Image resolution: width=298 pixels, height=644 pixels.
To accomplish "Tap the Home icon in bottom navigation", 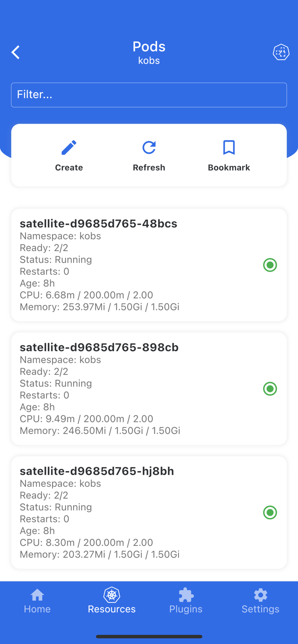I will click(x=37, y=596).
